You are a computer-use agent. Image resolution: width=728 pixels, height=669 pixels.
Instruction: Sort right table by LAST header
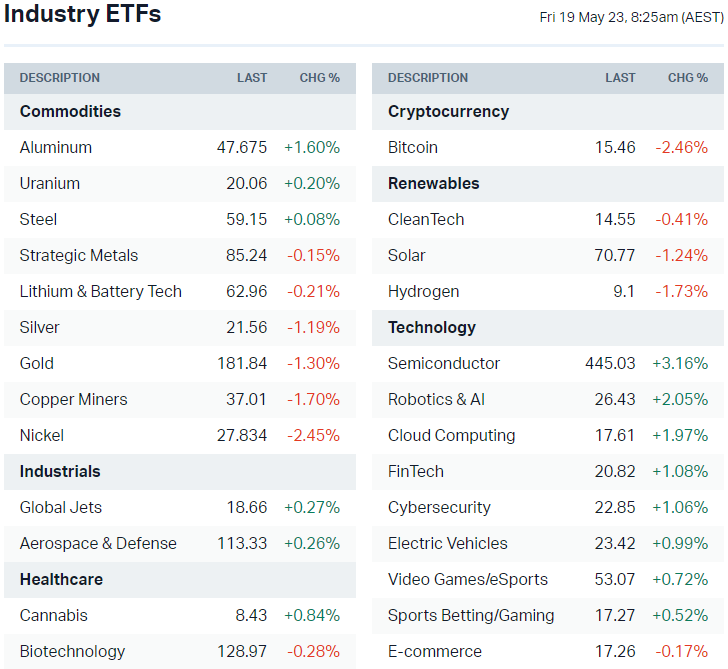pos(620,78)
